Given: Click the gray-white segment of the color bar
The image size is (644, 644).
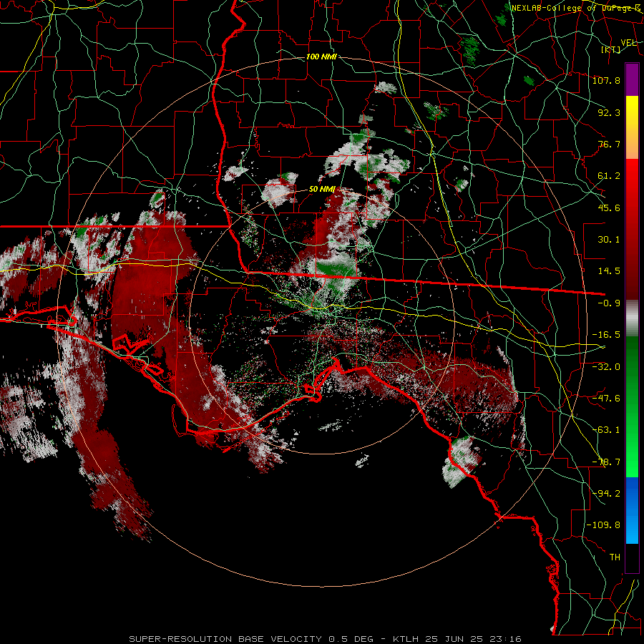Looking at the screenshot, I should click(x=632, y=318).
